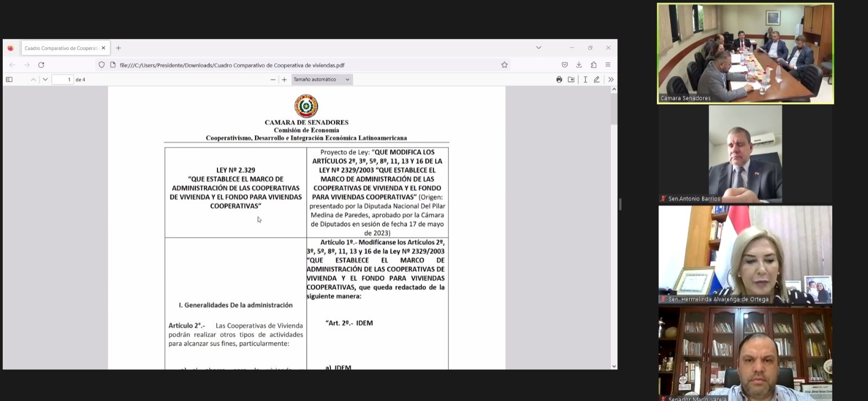
Task: Click the "Artículo 1º.-" text in right column
Action: pyautogui.click(x=338, y=242)
